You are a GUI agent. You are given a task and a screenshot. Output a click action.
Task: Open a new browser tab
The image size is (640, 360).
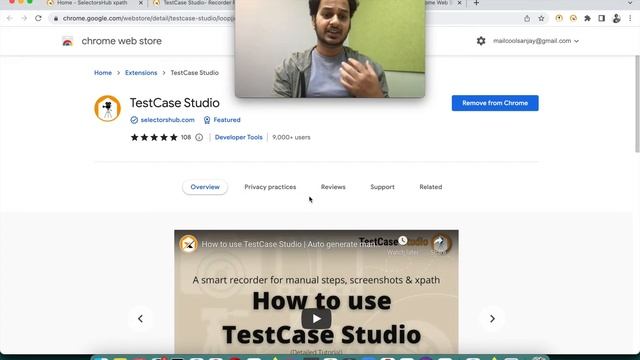coord(476,3)
